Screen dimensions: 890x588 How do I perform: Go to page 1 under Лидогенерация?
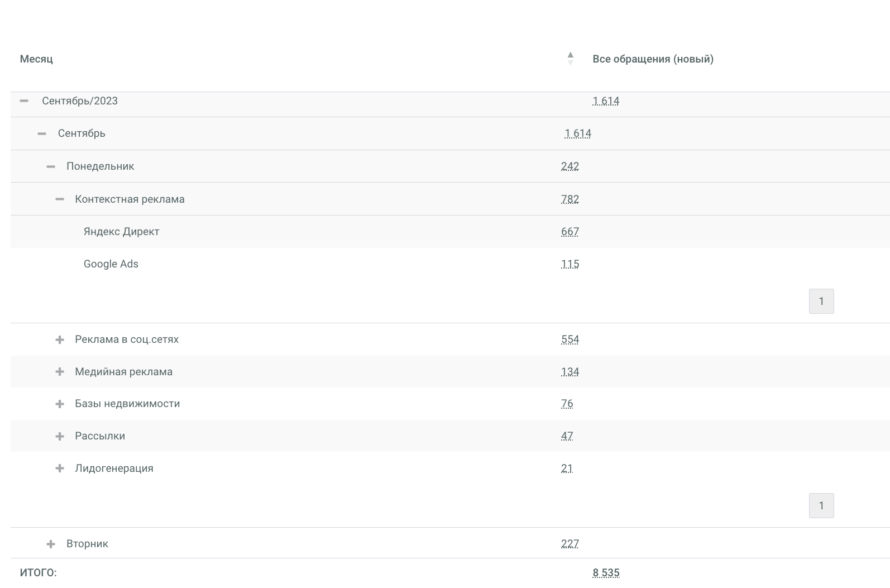click(x=821, y=506)
